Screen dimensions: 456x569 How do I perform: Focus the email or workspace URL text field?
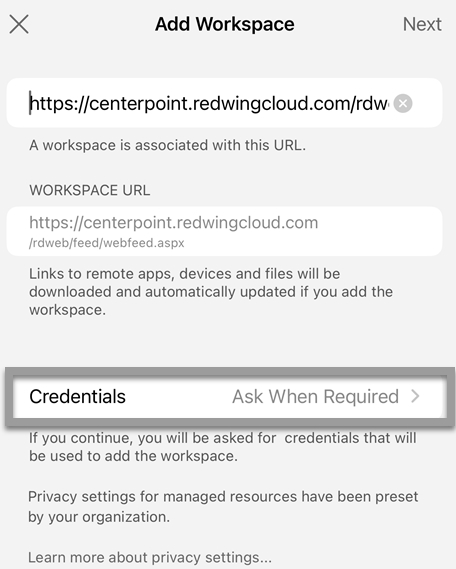tap(224, 103)
